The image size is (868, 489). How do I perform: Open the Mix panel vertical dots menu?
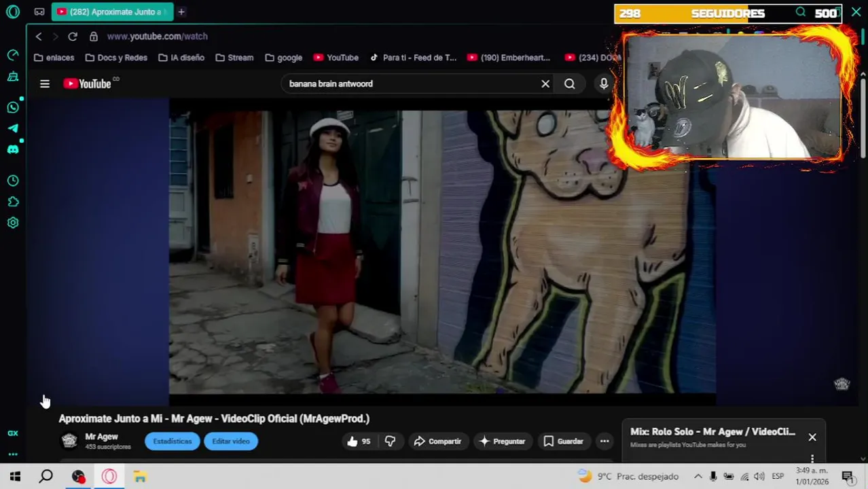pos(812,459)
